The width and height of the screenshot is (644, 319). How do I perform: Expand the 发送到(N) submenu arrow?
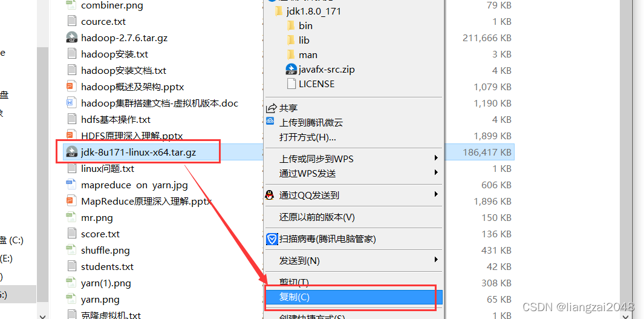click(x=436, y=260)
